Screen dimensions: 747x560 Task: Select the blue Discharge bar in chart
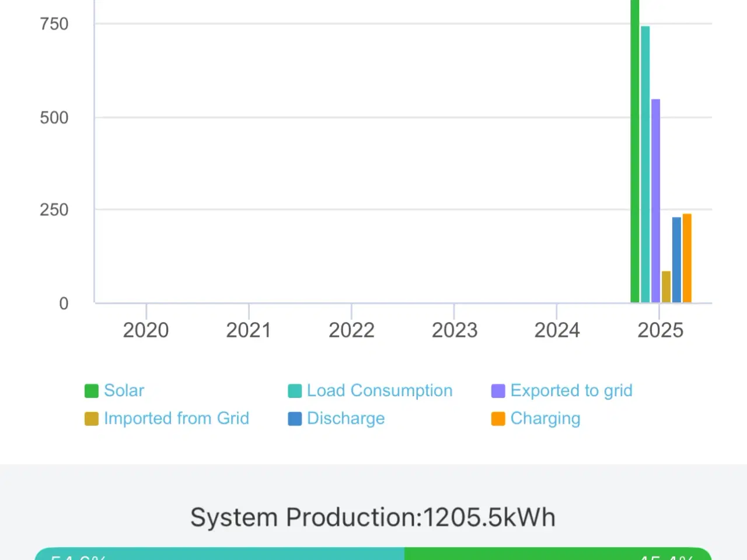pyautogui.click(x=676, y=260)
